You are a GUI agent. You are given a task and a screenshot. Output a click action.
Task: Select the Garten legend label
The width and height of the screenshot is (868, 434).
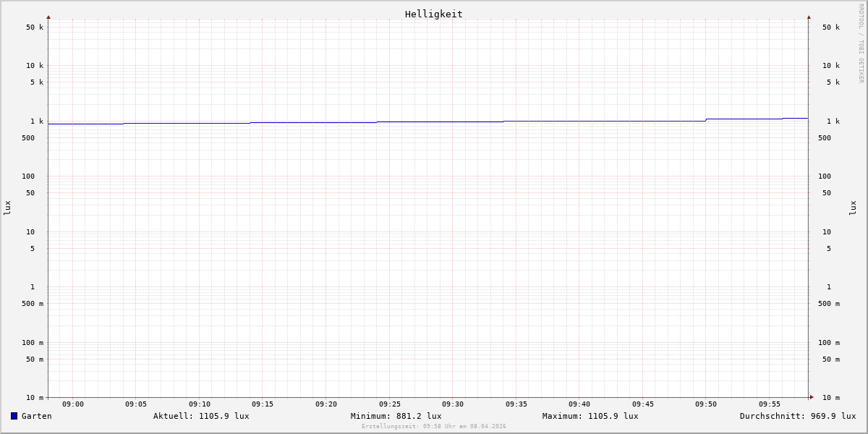click(36, 416)
